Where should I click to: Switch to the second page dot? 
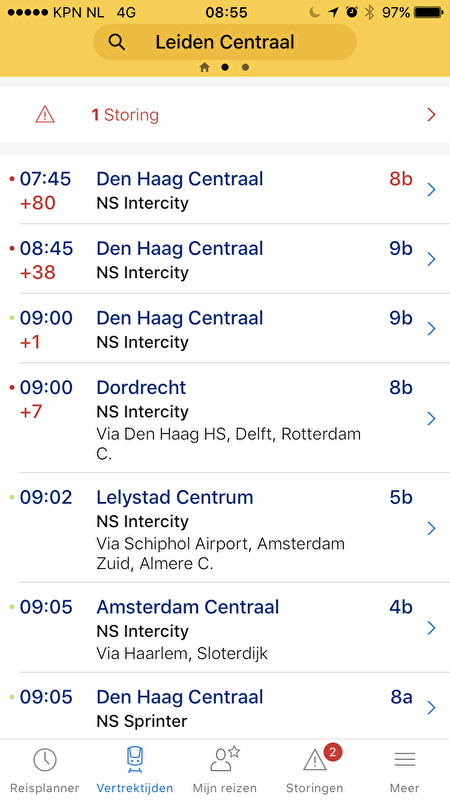[x=225, y=67]
